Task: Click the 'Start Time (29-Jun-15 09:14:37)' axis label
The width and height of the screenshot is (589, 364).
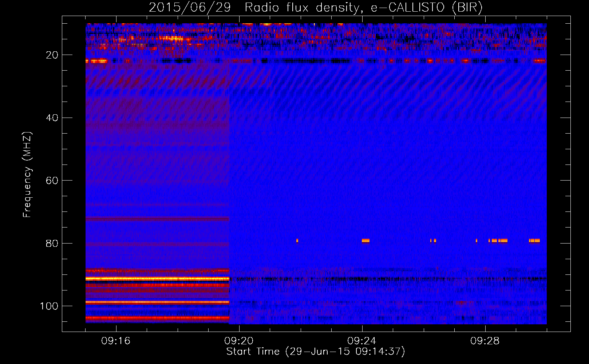Action: pos(316,352)
